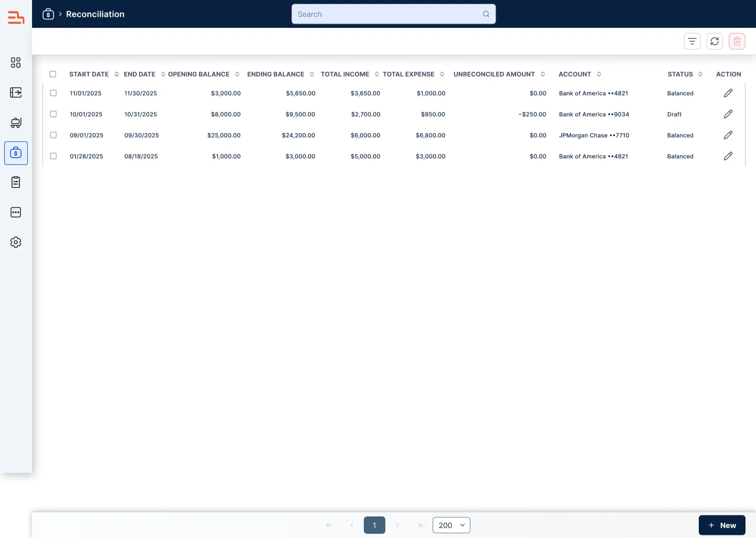Viewport: 756px width, 538px height.
Task: Click the money bag breadcrumb icon
Action: (x=48, y=14)
